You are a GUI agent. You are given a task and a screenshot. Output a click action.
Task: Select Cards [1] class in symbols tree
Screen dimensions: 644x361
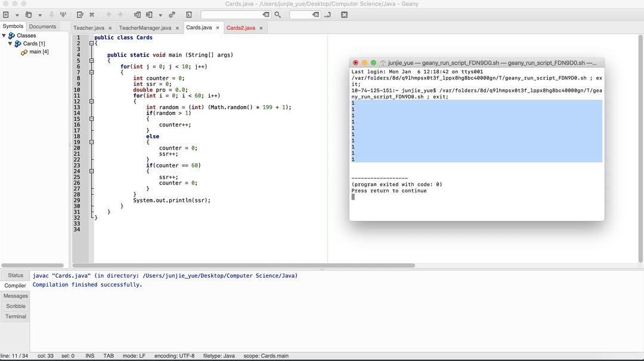pyautogui.click(x=34, y=43)
